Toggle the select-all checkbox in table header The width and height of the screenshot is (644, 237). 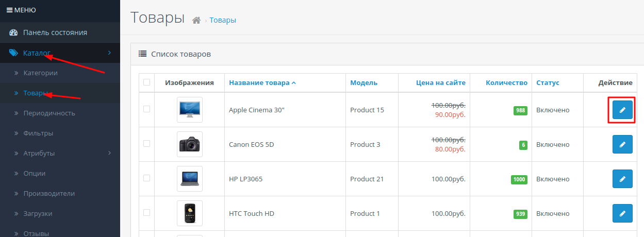coord(147,82)
